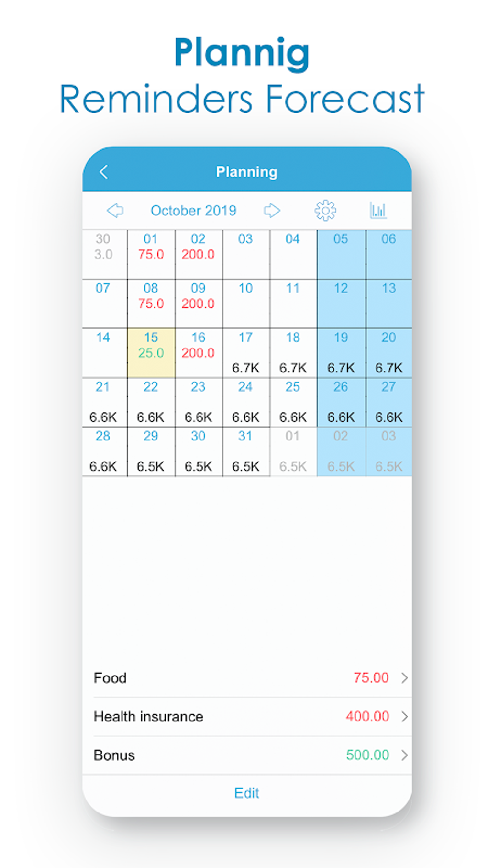Select Saturday October 05 cell

[x=341, y=254]
